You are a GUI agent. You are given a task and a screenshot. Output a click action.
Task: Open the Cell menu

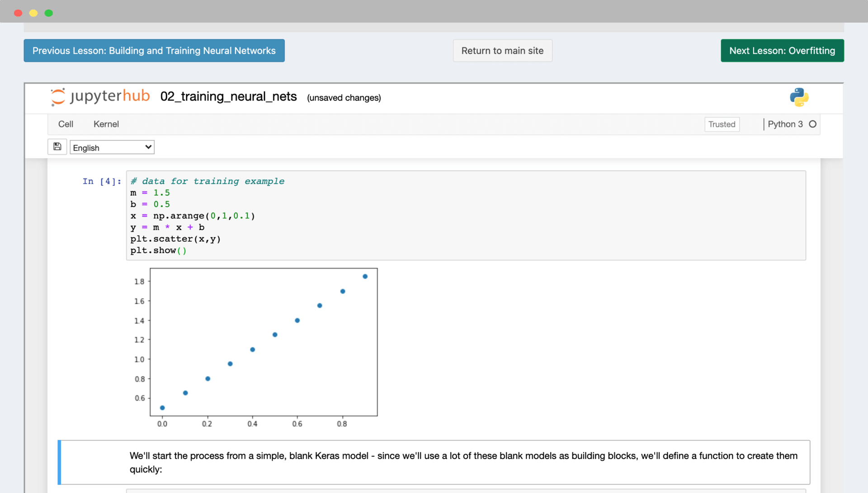click(66, 124)
